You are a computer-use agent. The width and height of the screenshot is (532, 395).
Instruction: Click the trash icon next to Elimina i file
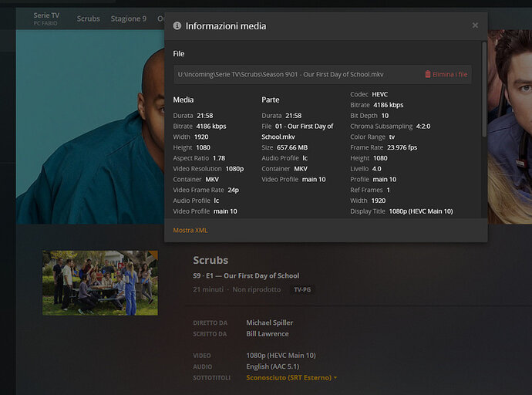(428, 74)
